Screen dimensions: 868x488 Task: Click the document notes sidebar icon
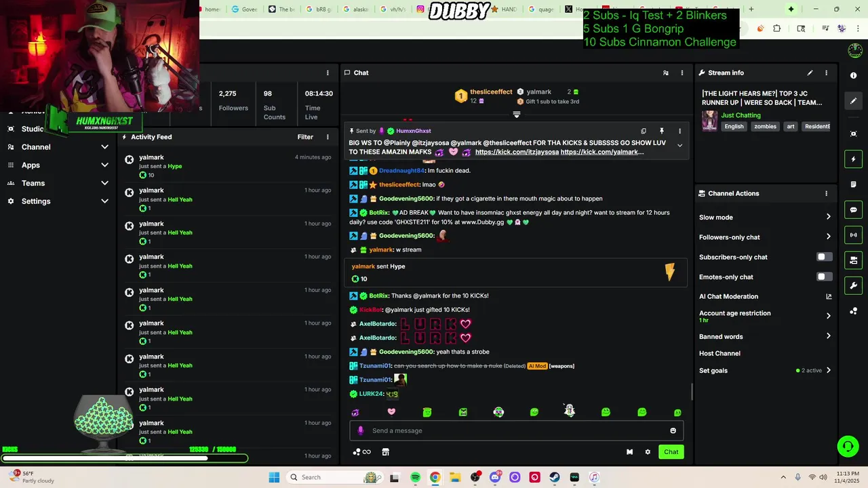coord(854,184)
